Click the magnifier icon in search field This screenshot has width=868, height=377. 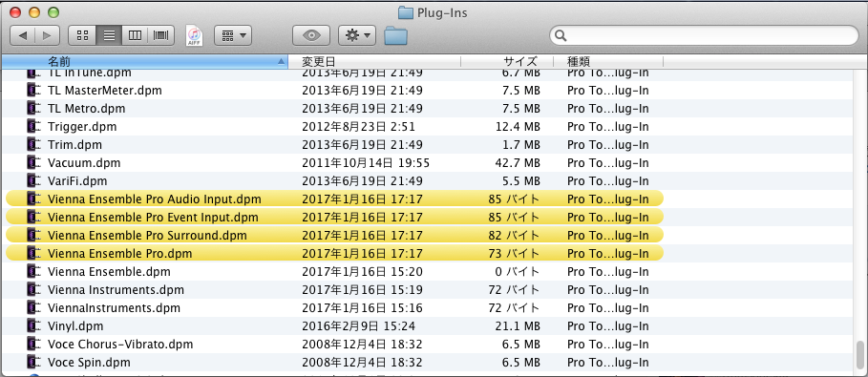(x=561, y=36)
